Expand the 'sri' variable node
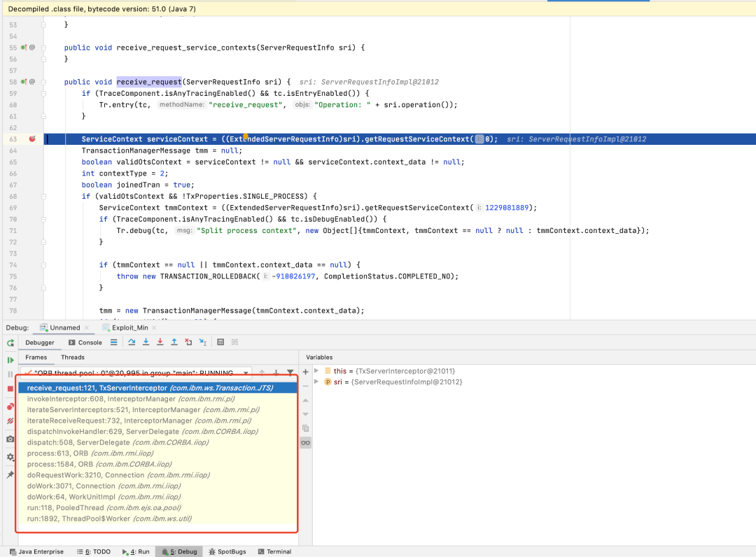Image resolution: width=756 pixels, height=557 pixels. coord(317,382)
